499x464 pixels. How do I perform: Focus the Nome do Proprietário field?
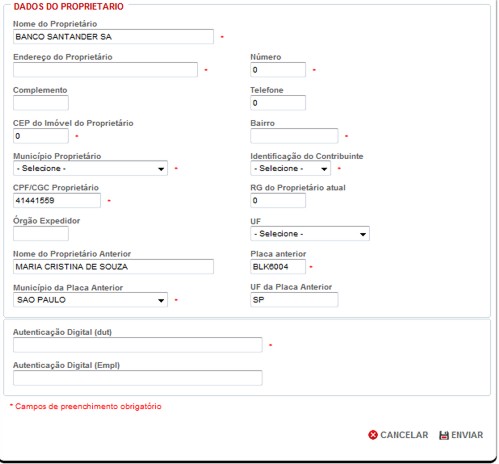[113, 37]
